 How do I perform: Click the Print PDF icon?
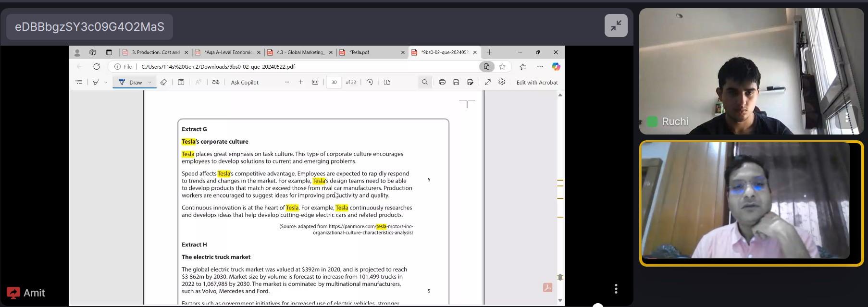[442, 82]
